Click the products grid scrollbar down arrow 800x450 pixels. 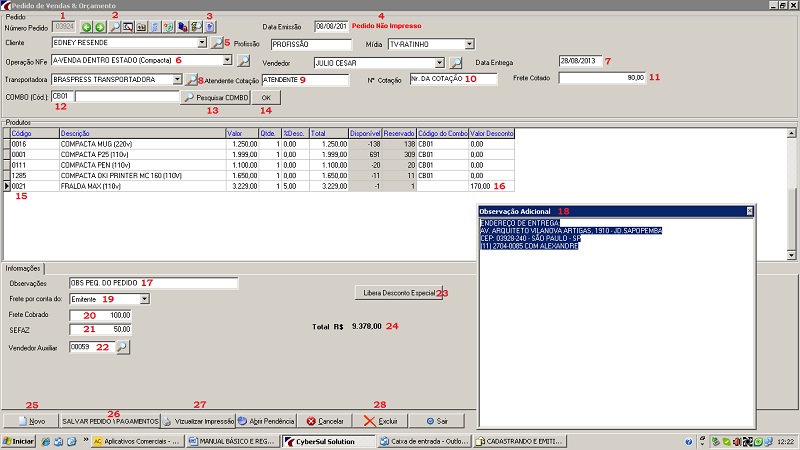click(x=791, y=255)
